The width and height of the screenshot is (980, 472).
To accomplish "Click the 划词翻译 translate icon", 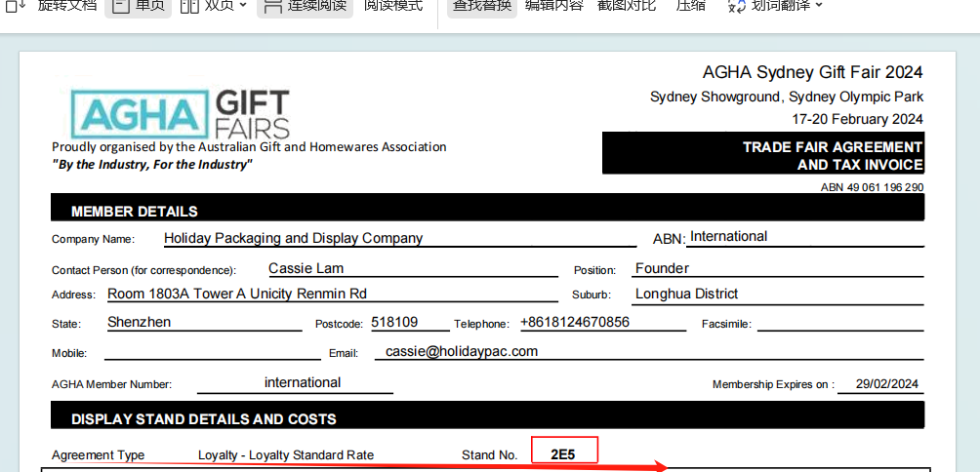I will pos(737,6).
